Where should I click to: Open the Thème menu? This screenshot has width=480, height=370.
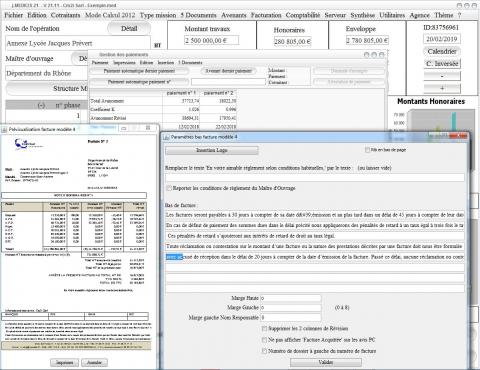tap(444, 15)
